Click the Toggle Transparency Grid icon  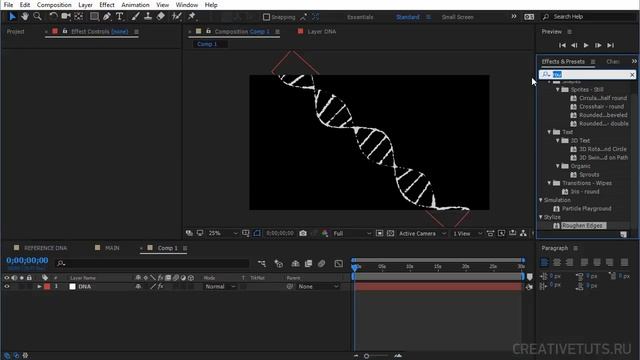coord(390,233)
